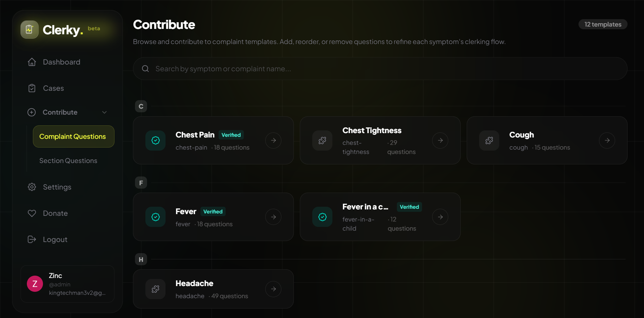Click the search magnifier icon
644x318 pixels.
coord(145,69)
